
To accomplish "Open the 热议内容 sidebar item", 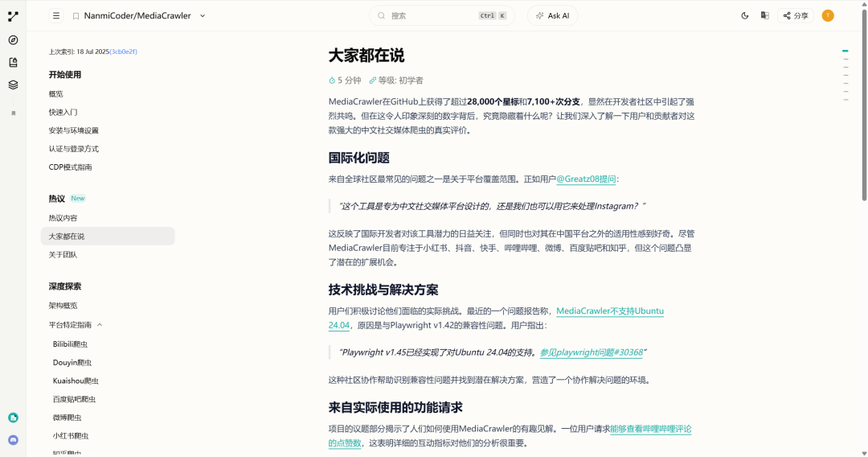I will [x=63, y=218].
